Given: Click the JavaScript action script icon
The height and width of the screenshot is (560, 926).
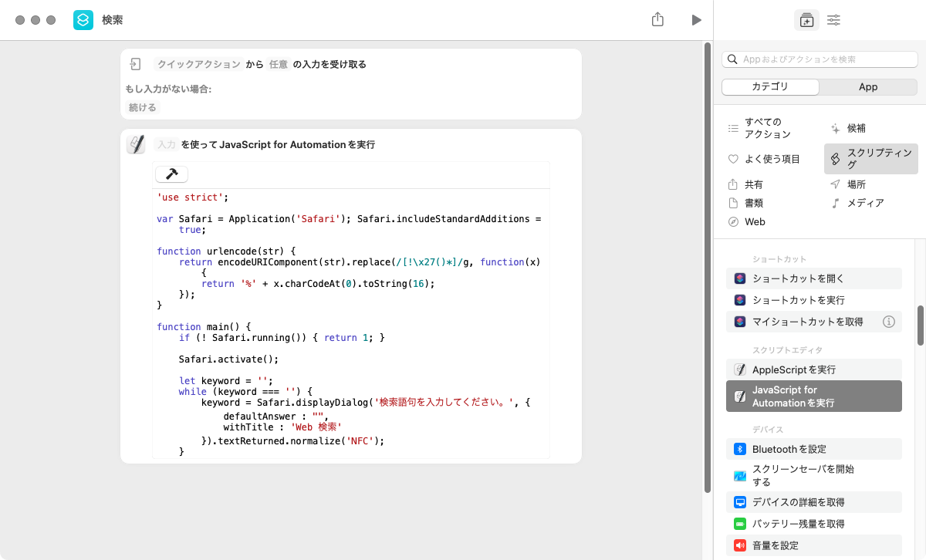Looking at the screenshot, I should (136, 144).
